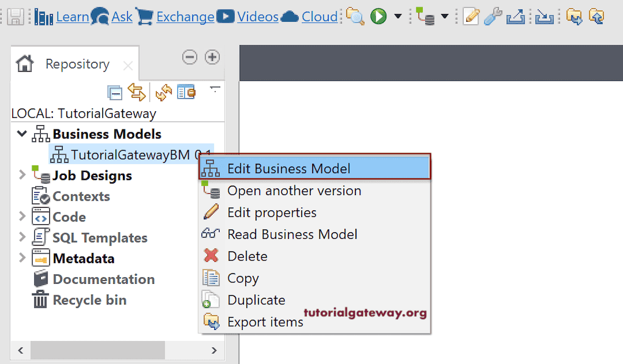Screen dimensions: 623x364
Task: Click the minimize panel minus button
Action: pyautogui.click(x=190, y=57)
